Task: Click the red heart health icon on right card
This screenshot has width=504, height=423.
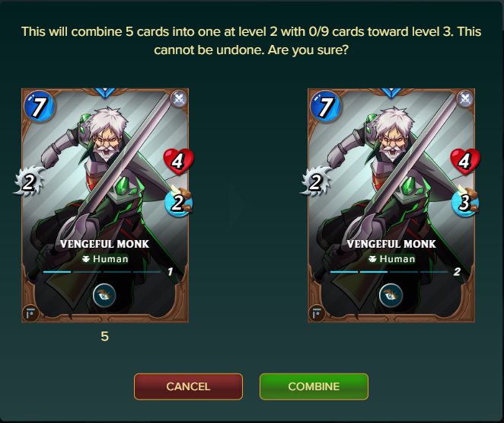Action: tap(464, 161)
